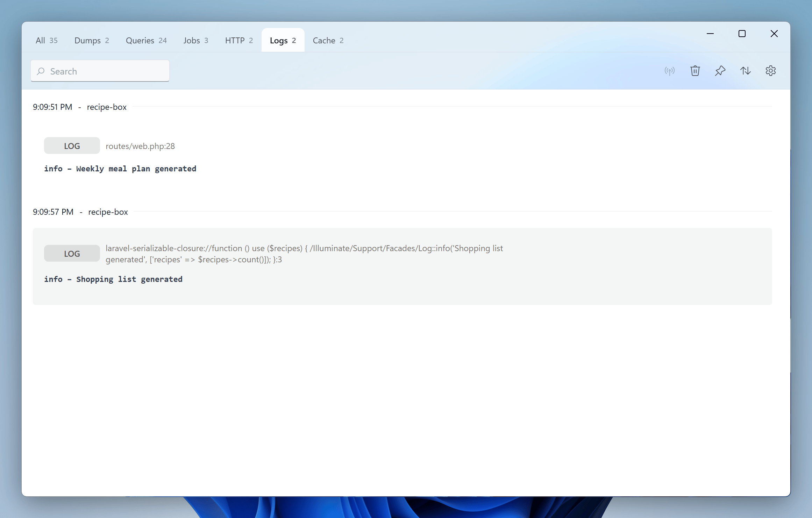Select the Logs tab
This screenshot has width=812, height=518.
pos(283,41)
